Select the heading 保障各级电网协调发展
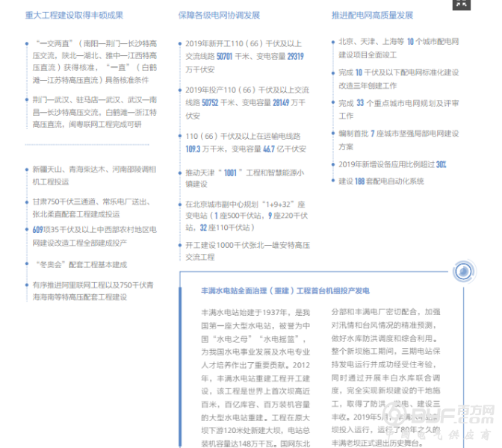Image resolution: width=502 pixels, height=448 pixels. pyautogui.click(x=219, y=15)
